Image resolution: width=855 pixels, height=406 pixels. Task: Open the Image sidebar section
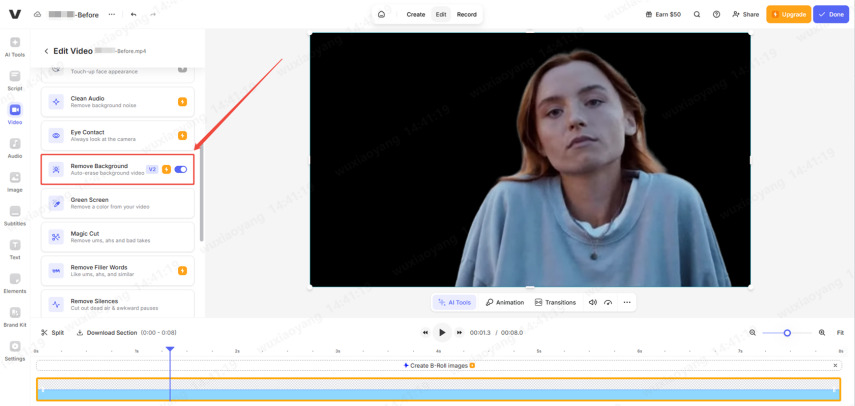[15, 182]
